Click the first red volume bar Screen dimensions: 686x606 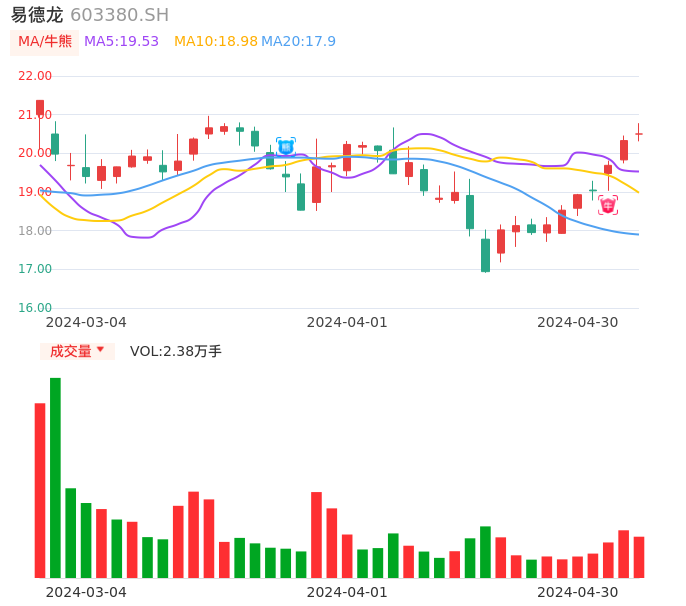(x=40, y=490)
